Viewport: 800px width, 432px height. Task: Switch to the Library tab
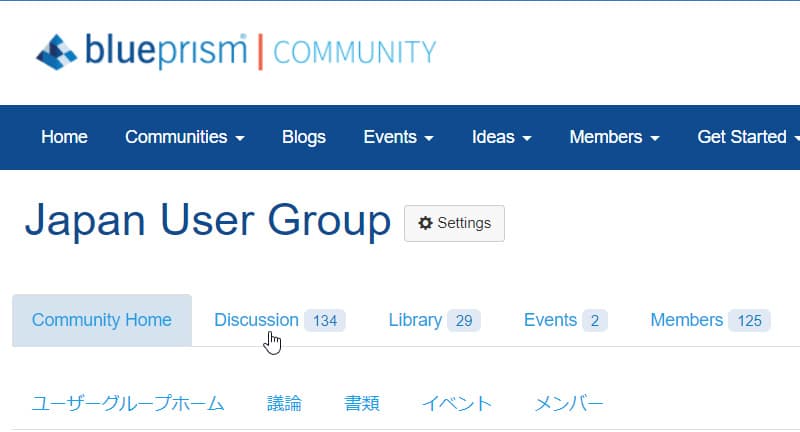(x=434, y=320)
